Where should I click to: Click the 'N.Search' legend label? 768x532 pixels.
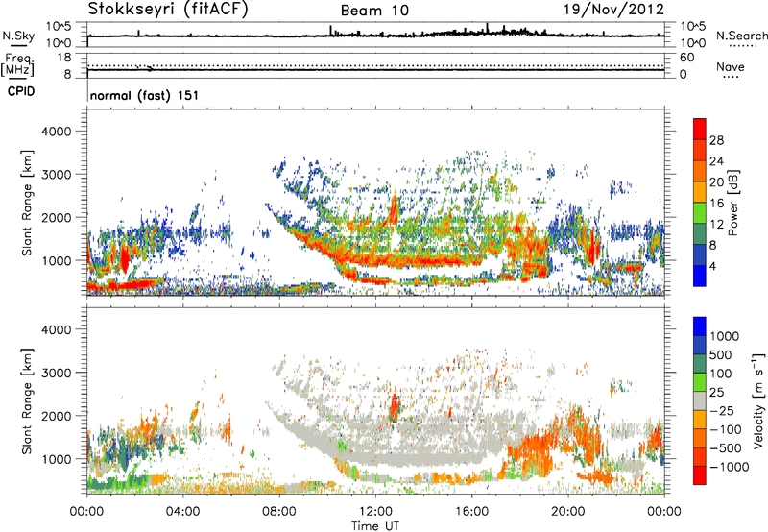point(741,36)
